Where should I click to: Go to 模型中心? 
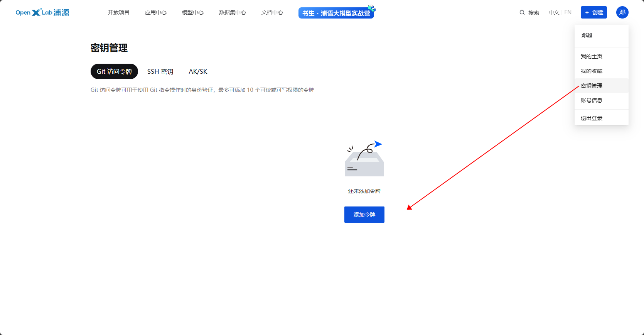[193, 12]
